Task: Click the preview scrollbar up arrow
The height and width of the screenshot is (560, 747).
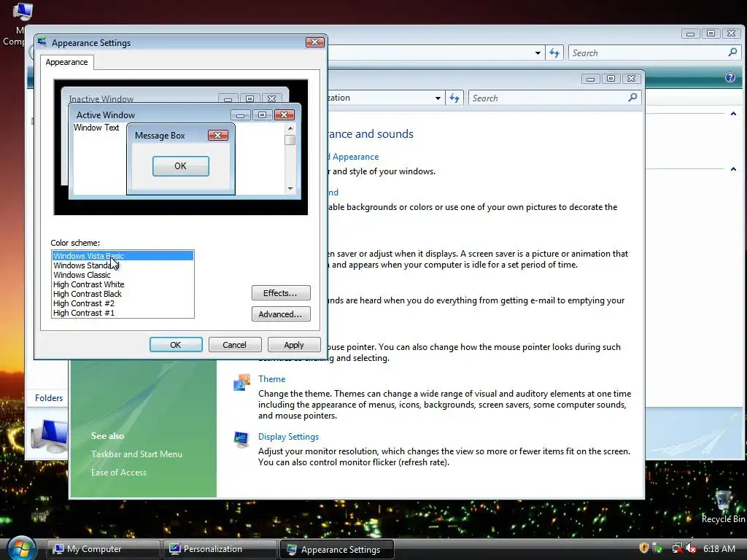Action: (x=290, y=128)
